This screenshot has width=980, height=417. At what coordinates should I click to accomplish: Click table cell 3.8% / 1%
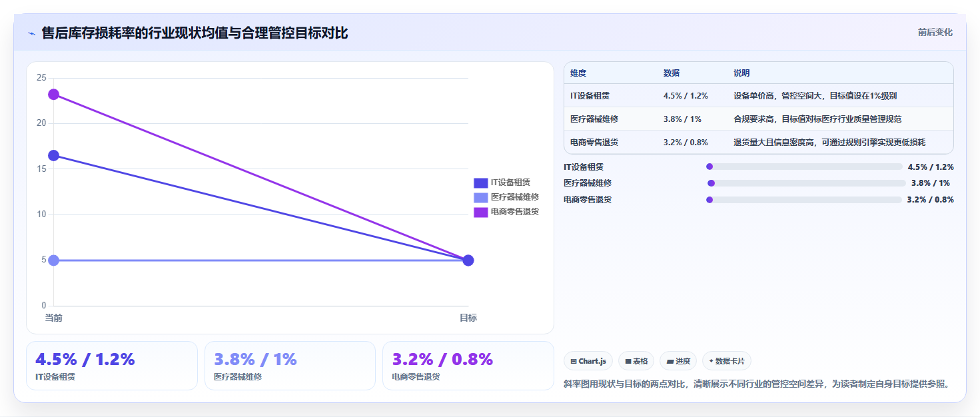[x=682, y=119]
